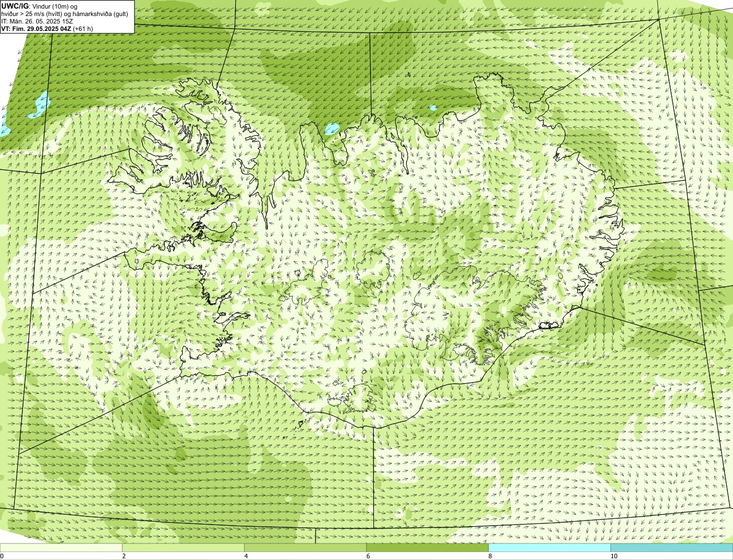
Task: Click the "2" label on the color scale
Action: click(124, 556)
